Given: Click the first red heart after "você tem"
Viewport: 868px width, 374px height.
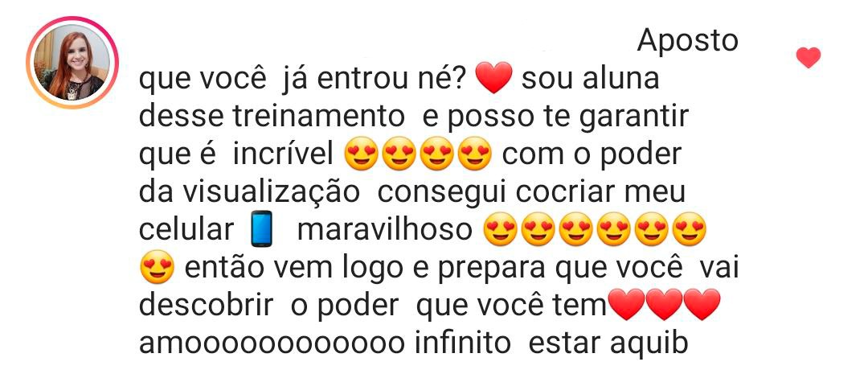Looking at the screenshot, I should tap(626, 304).
